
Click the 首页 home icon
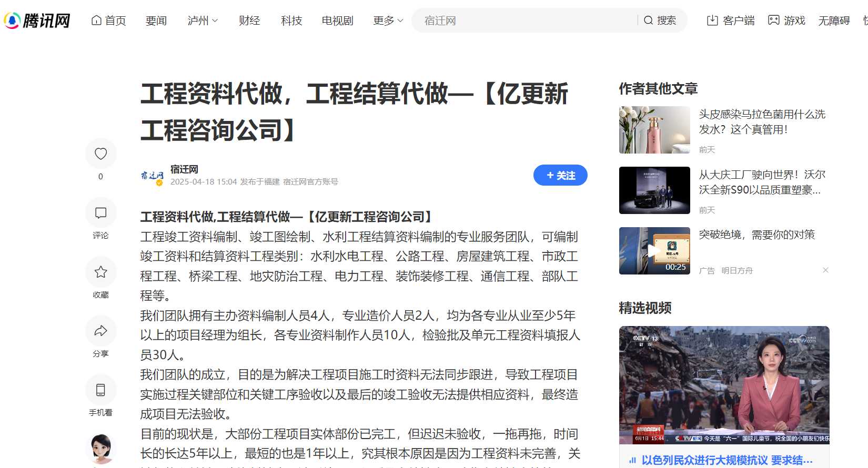coord(97,21)
